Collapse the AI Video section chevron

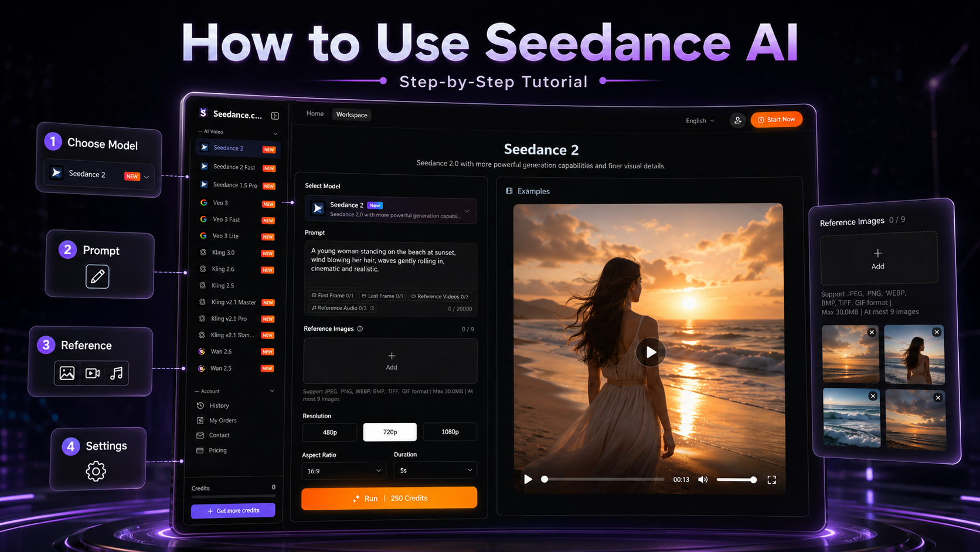(x=275, y=133)
